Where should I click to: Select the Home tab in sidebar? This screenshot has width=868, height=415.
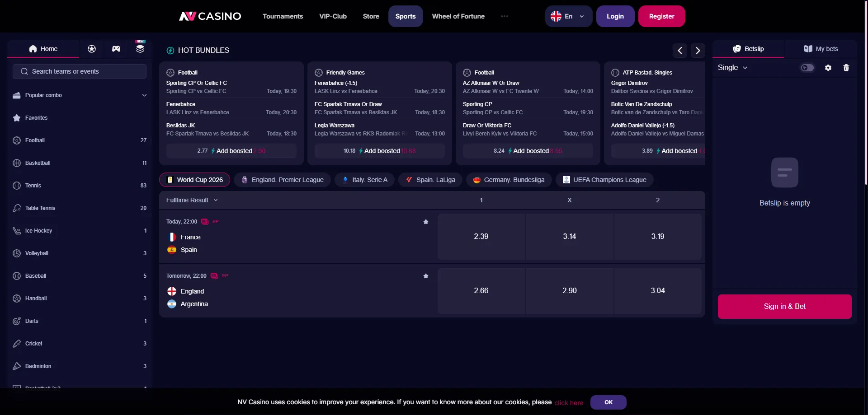click(x=43, y=49)
